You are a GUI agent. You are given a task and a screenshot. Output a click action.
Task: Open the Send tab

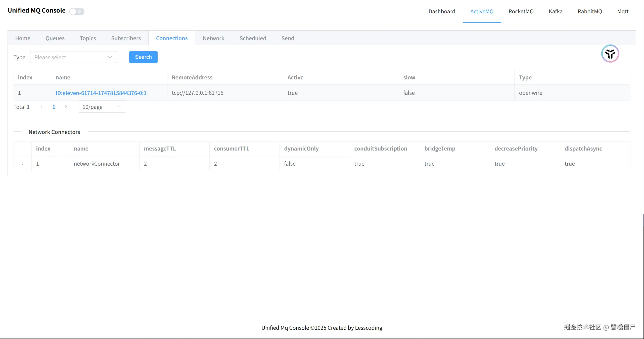click(288, 38)
